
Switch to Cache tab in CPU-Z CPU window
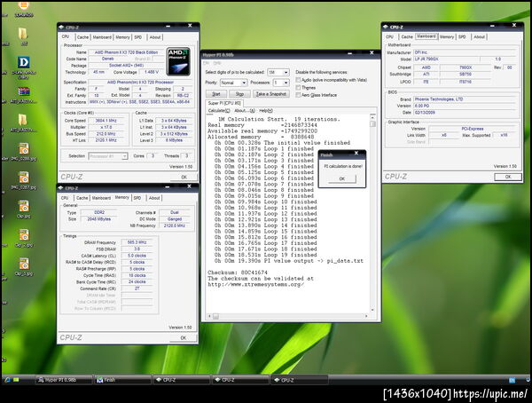tap(82, 37)
